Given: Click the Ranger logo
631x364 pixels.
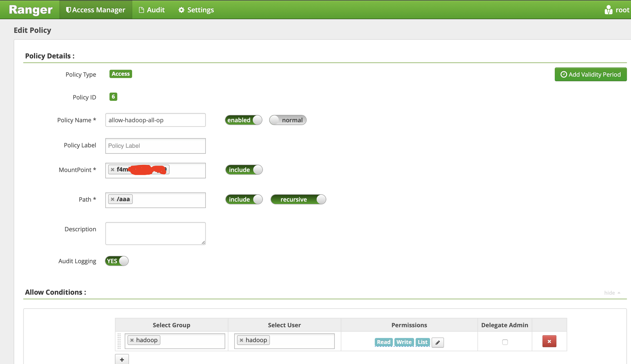Looking at the screenshot, I should pos(31,10).
